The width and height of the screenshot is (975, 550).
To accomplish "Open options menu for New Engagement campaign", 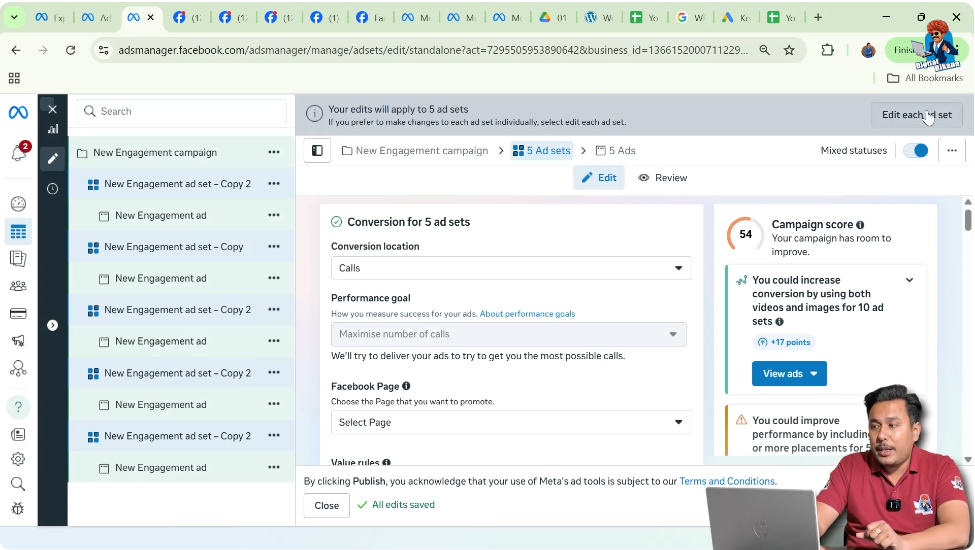I will [x=273, y=153].
